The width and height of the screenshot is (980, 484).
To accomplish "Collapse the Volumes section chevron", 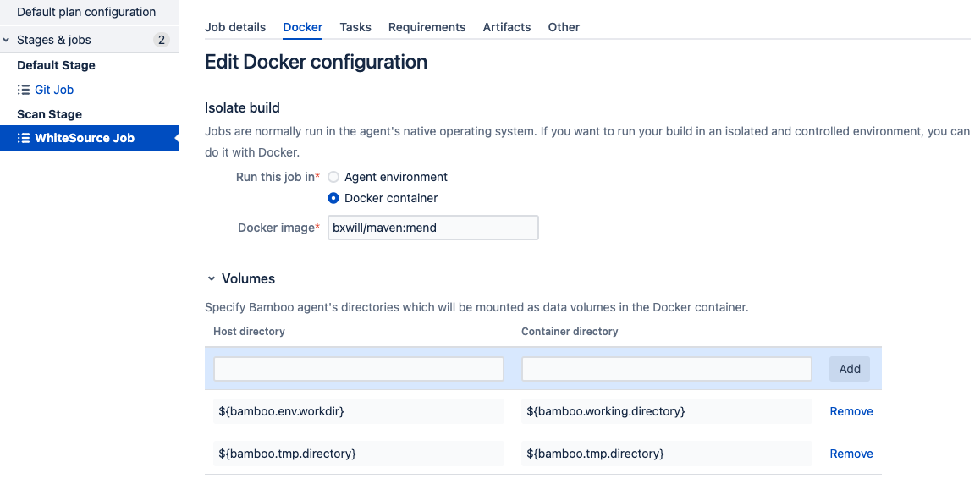I will 212,278.
